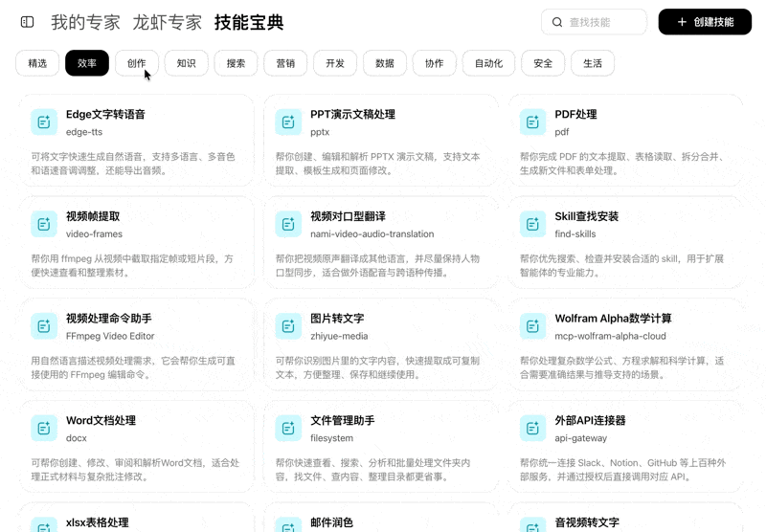Select the 技能宝典 tab
Viewport: 766px width, 532px height.
point(249,22)
